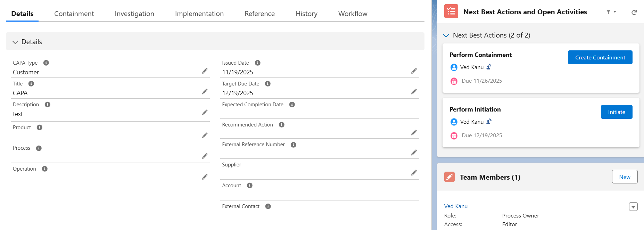Collapse the Details section
Viewport: 644px width, 230px height.
[x=15, y=42]
